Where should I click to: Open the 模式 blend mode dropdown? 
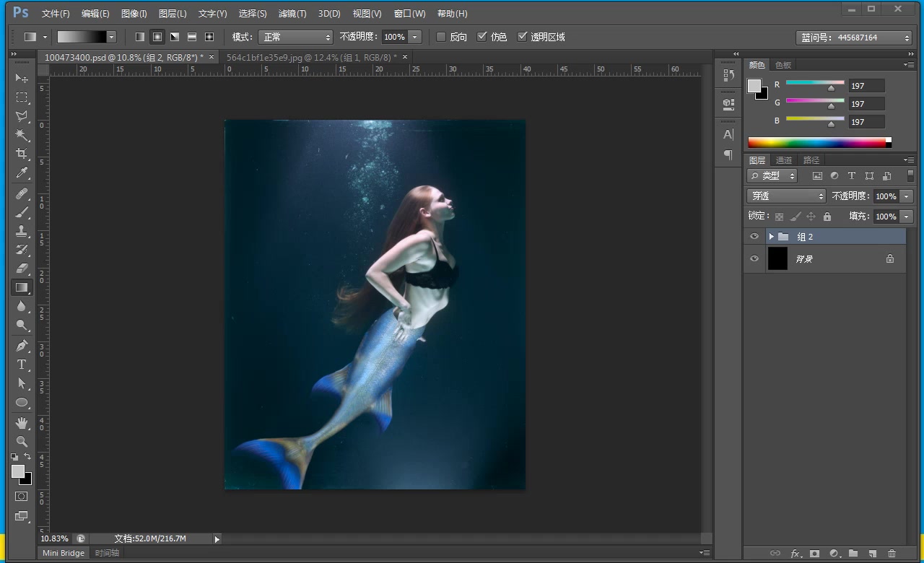point(296,37)
